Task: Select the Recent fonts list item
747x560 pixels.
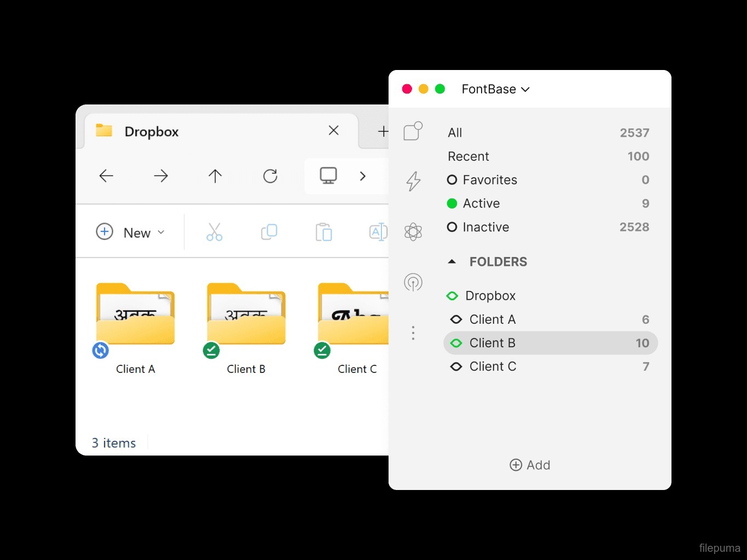Action: tap(468, 156)
